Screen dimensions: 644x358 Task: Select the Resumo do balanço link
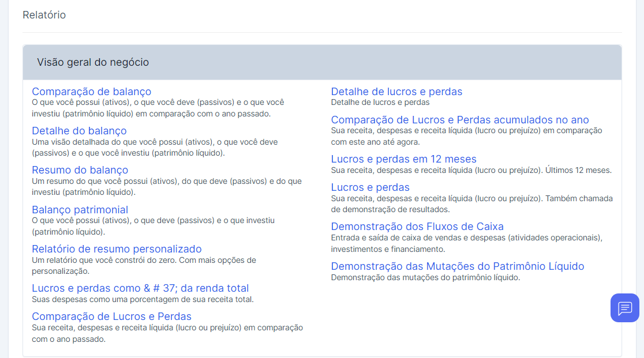(x=80, y=170)
